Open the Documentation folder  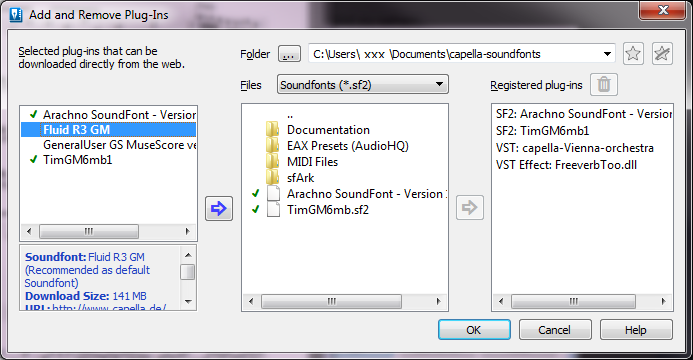pos(328,130)
